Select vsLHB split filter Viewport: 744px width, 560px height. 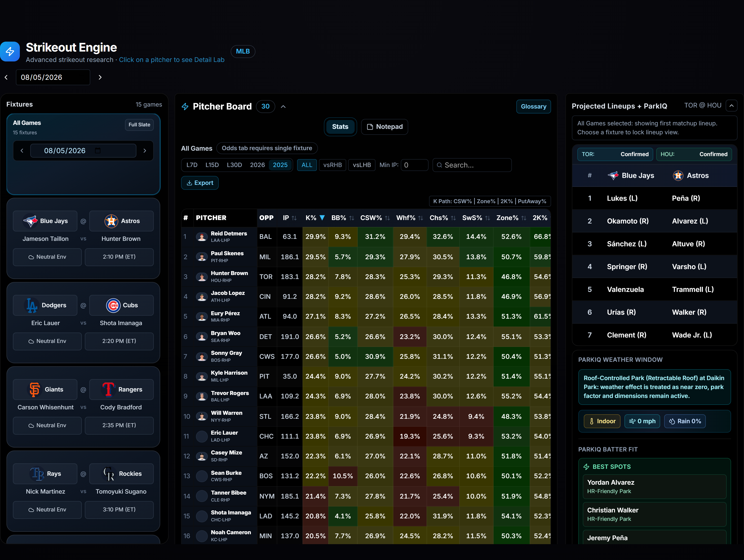(x=362, y=165)
